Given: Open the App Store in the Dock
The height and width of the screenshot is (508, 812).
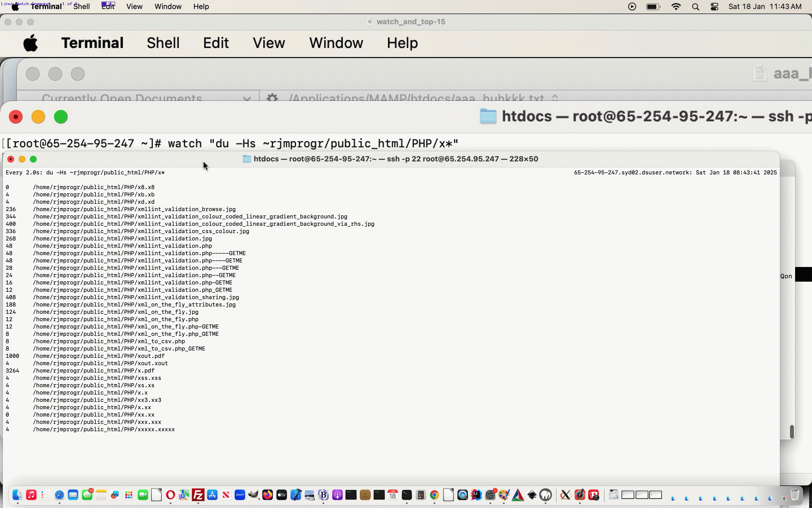Looking at the screenshot, I should pos(212,495).
